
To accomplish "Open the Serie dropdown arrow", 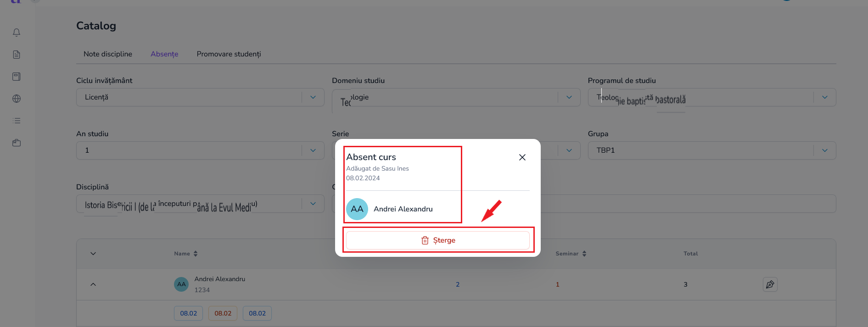I will click(x=569, y=150).
